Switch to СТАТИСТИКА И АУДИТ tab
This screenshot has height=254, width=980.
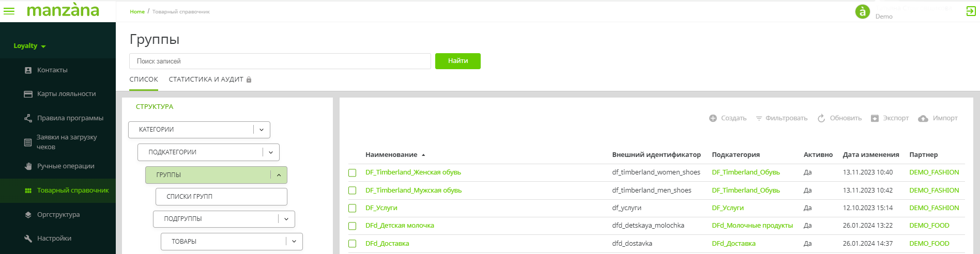(206, 80)
